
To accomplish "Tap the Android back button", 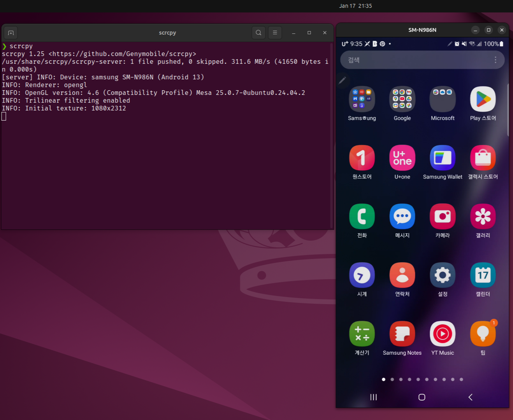I will point(470,397).
